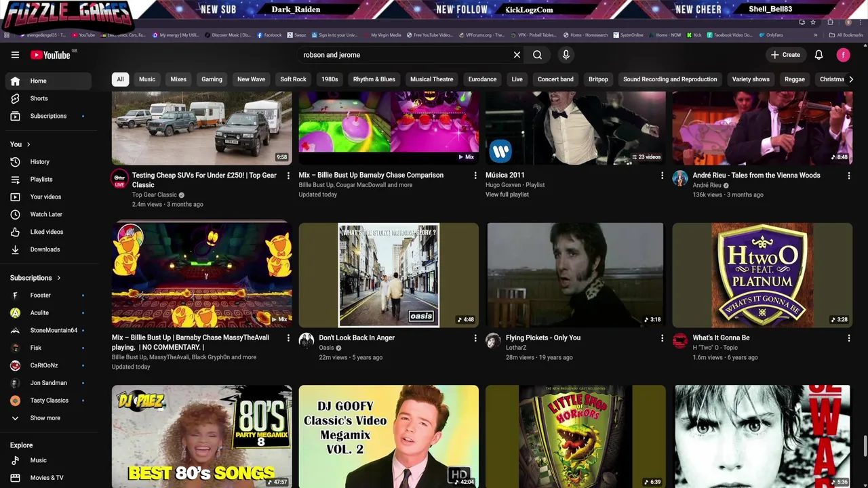Open more options for Flying Pickets - Only You
Image resolution: width=868 pixels, height=488 pixels.
click(663, 338)
